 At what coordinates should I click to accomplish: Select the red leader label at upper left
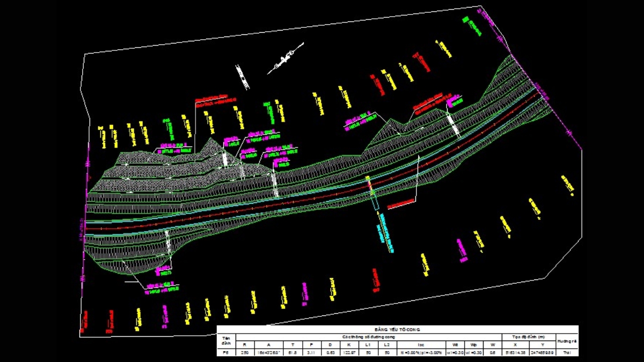pyautogui.click(x=215, y=99)
